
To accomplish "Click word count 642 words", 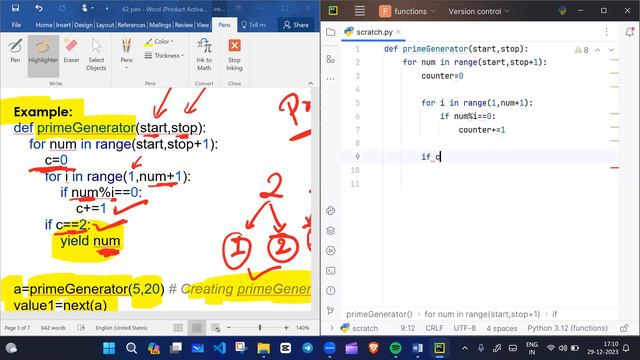I will coord(53,328).
